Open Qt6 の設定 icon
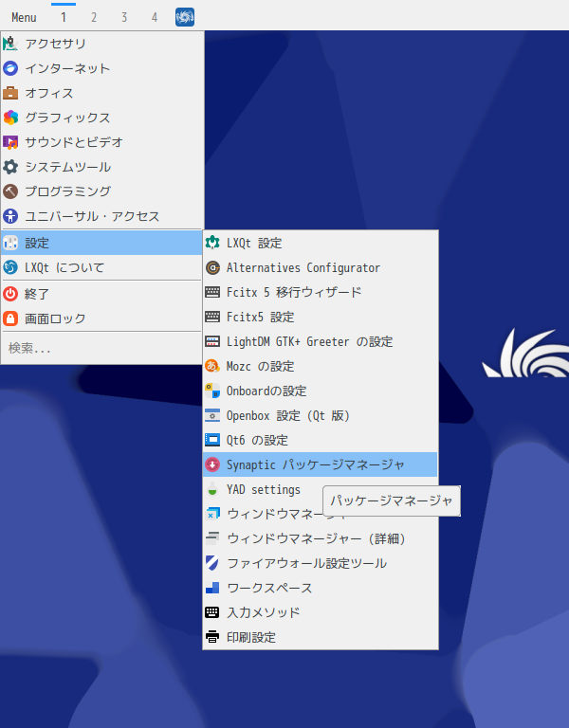569x728 pixels. click(x=212, y=440)
